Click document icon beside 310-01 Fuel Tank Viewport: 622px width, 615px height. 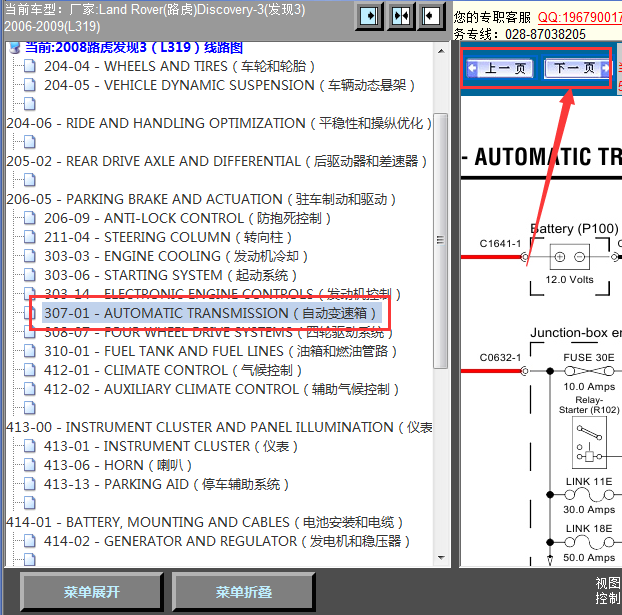coord(30,350)
